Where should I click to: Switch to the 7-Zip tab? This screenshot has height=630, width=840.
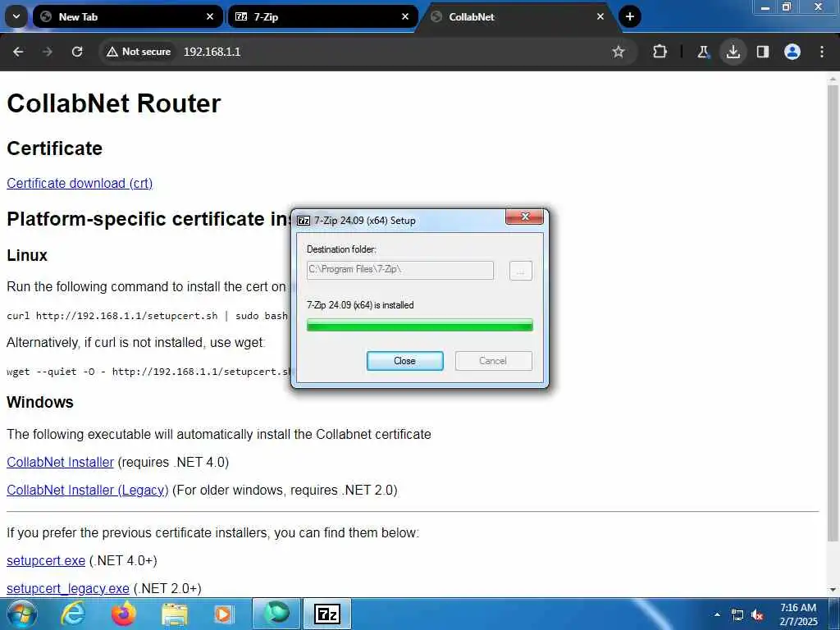322,16
